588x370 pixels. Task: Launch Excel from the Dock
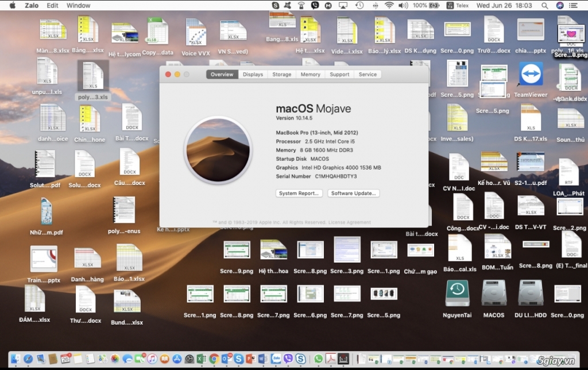(202, 359)
